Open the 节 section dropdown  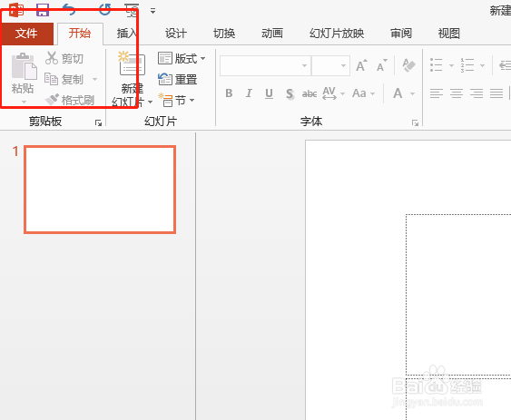pos(176,101)
